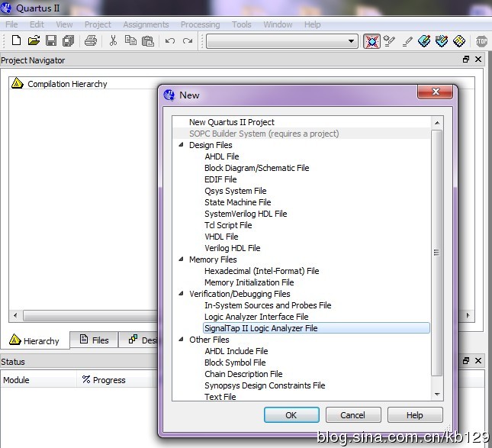
Task: Toggle the highlighted Project Navigator toolbar icon
Action: pyautogui.click(x=371, y=41)
